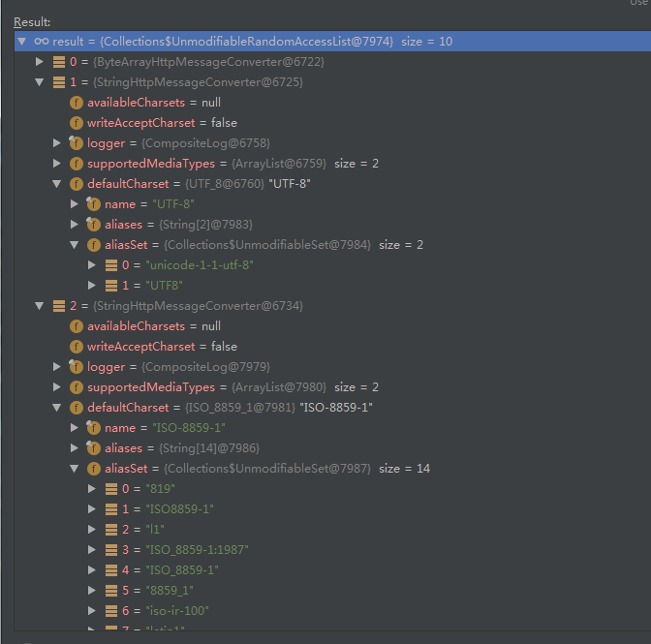The image size is (651, 644).
Task: Collapse the root result node arrow
Action: click(x=22, y=42)
